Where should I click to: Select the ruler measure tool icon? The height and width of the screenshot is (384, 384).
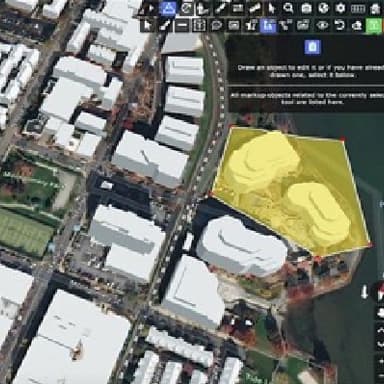tap(255, 8)
